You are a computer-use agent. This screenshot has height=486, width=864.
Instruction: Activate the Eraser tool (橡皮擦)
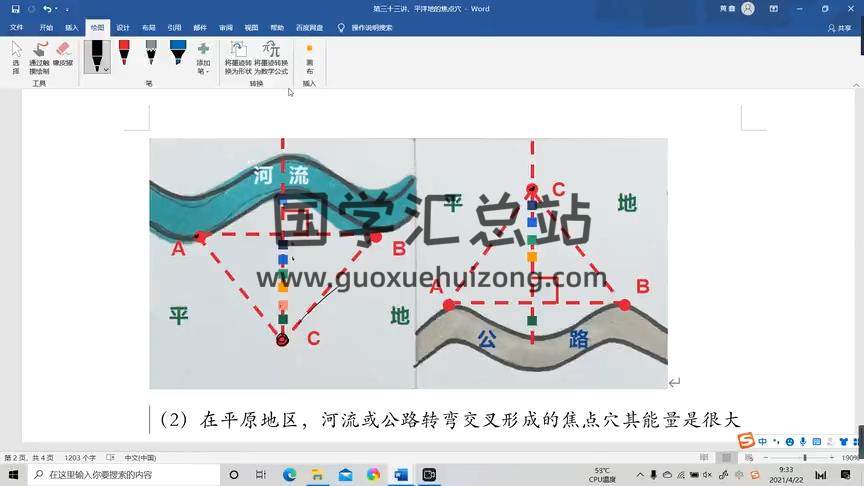coord(64,58)
